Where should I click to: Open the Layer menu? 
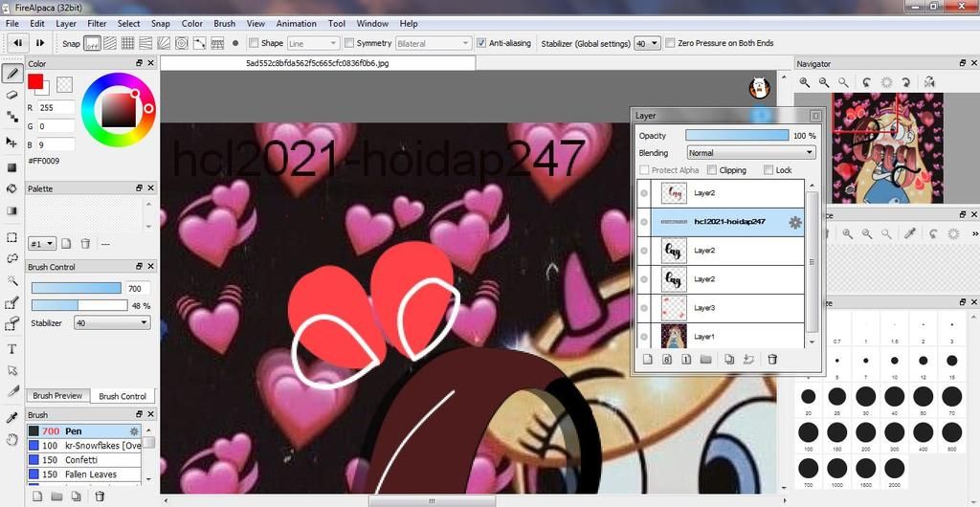(x=66, y=24)
